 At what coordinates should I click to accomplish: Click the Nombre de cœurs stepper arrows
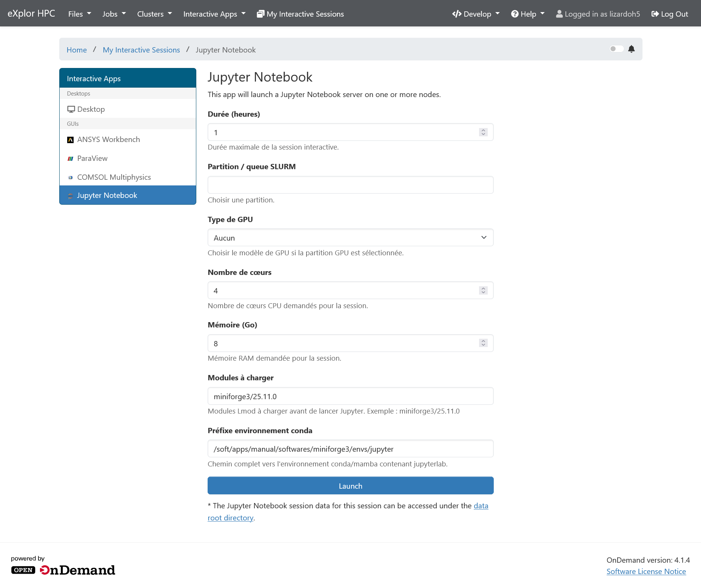483,290
